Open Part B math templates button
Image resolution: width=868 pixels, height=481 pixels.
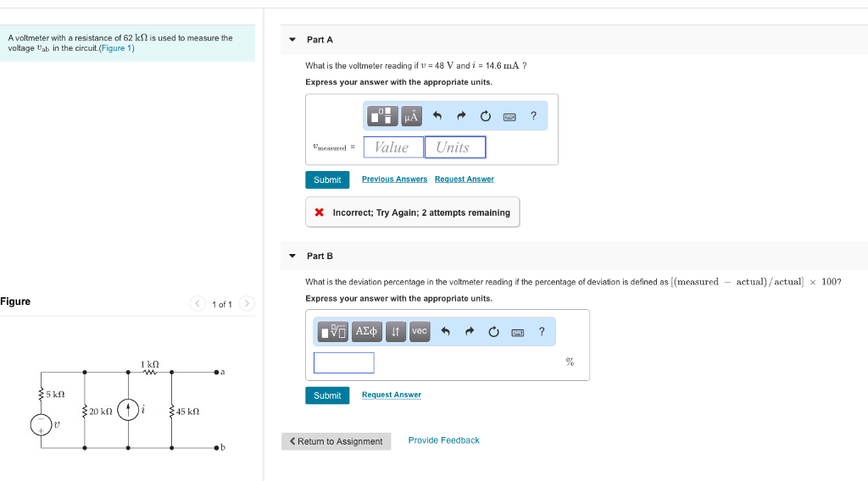(x=333, y=332)
